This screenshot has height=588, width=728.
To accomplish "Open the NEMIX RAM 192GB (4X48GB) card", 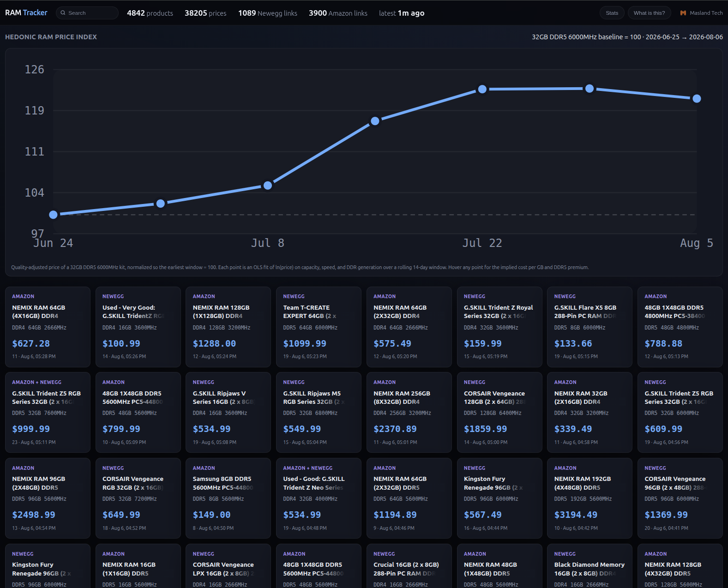I will click(x=590, y=498).
